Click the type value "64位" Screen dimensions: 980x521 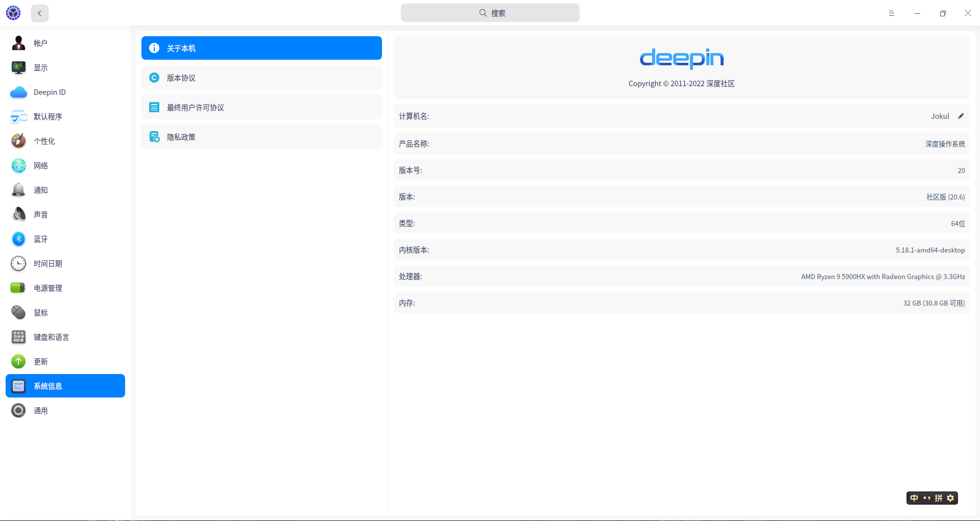point(958,224)
